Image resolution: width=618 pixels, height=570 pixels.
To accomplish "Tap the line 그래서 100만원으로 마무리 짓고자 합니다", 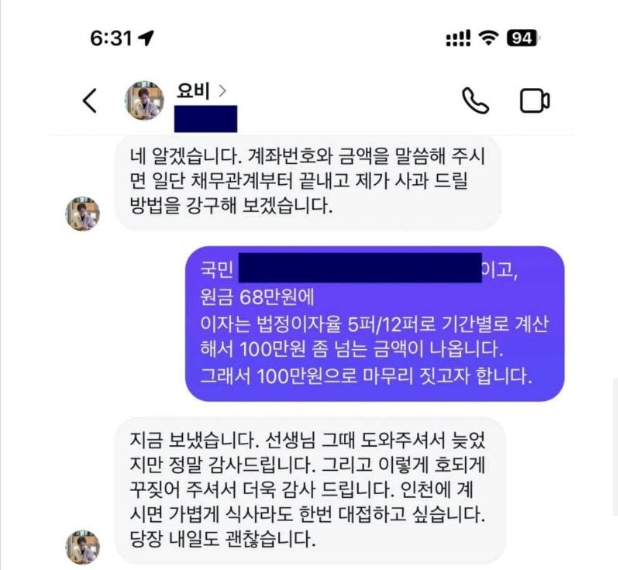I will (366, 376).
